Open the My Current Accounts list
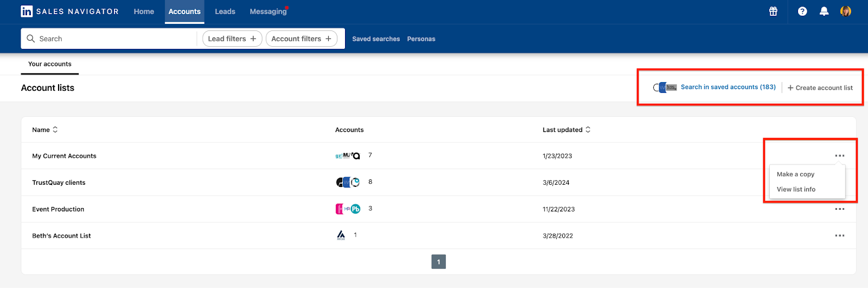Image resolution: width=868 pixels, height=288 pixels. [x=64, y=156]
